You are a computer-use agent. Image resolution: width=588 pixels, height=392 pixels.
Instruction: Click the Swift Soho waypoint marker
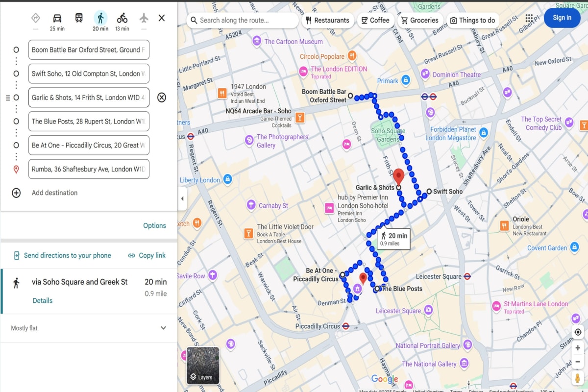pyautogui.click(x=429, y=191)
